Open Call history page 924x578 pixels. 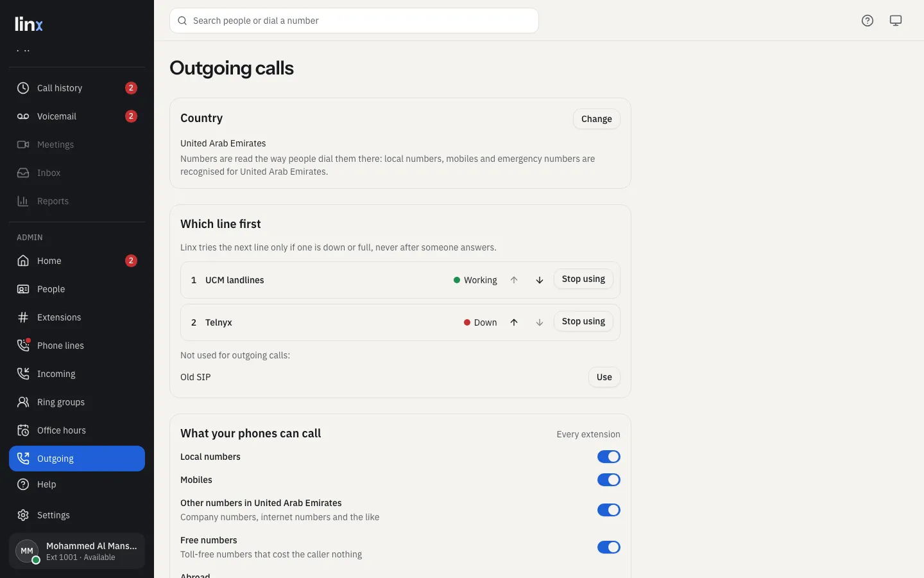(x=77, y=88)
